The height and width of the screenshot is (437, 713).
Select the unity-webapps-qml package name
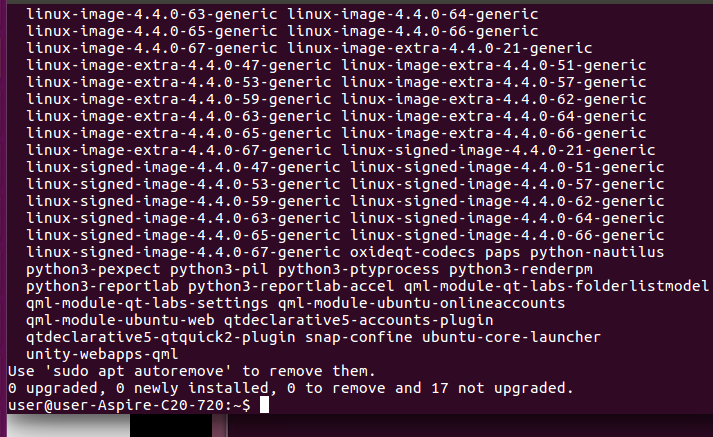coord(102,354)
